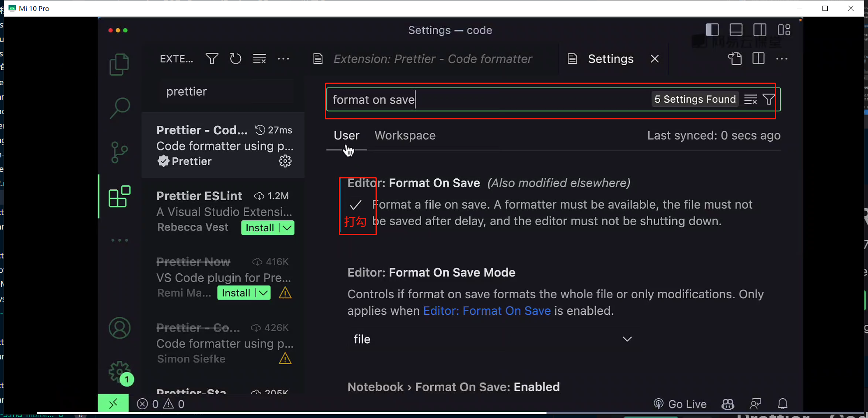Expand Prettier Now install options arrow
The height and width of the screenshot is (418, 868).
[263, 293]
